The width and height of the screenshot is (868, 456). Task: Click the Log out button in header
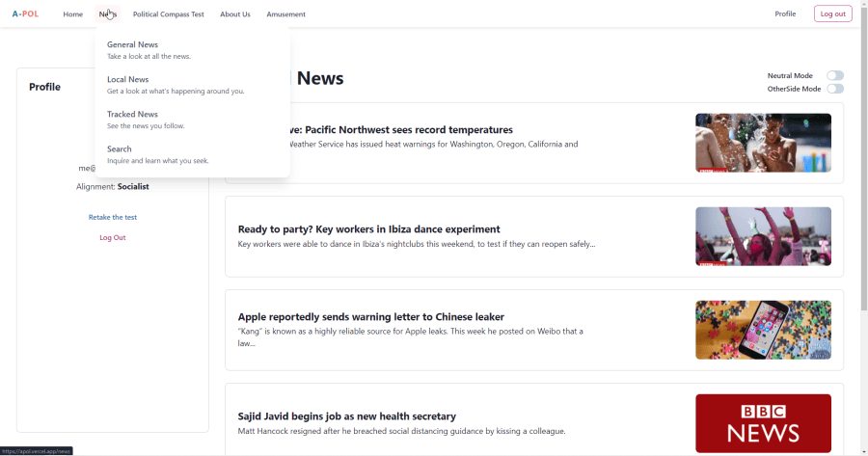pos(832,13)
